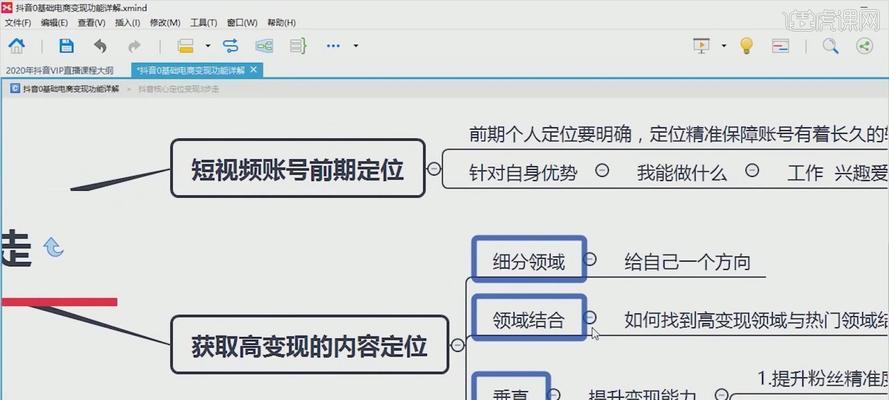Open the 工具(T) menu
The width and height of the screenshot is (889, 400).
(x=204, y=23)
